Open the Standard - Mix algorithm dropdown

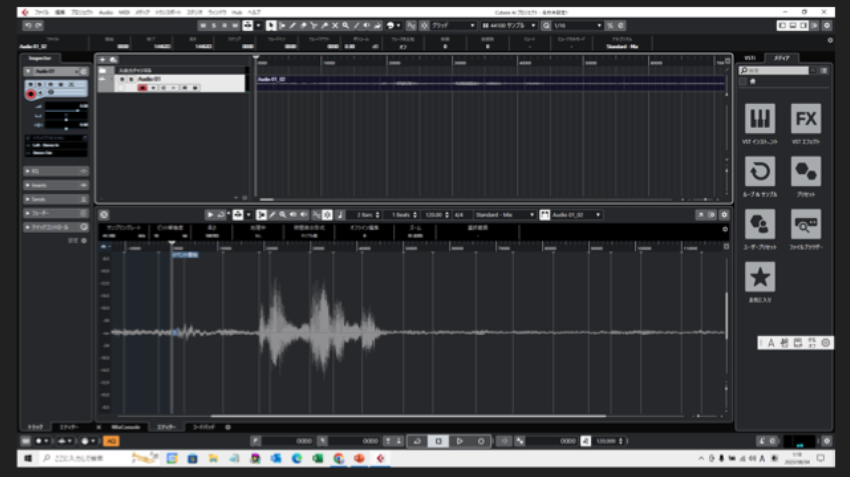(x=503, y=214)
